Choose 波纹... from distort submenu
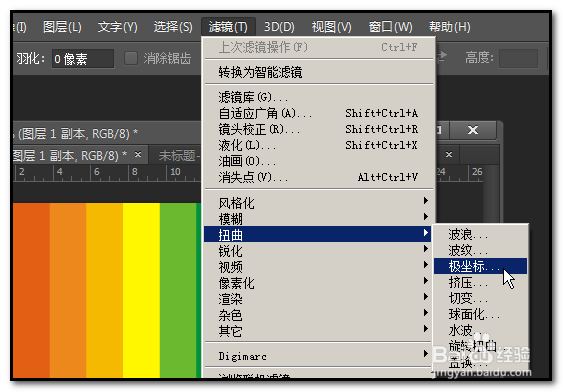 point(480,250)
